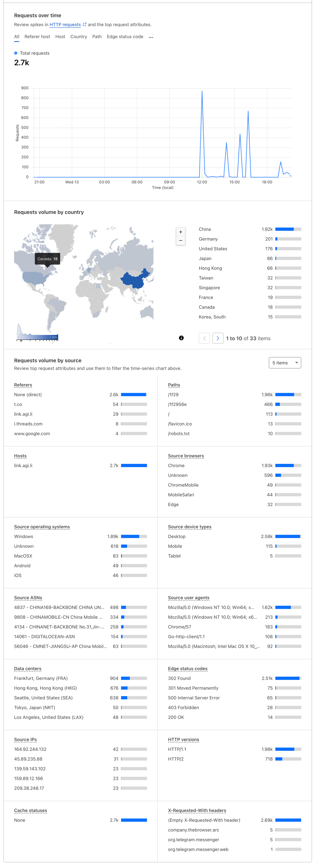Image resolution: width=316 pixels, height=868 pixels.
Task: Filter by t.co referer
Action: 80,404
